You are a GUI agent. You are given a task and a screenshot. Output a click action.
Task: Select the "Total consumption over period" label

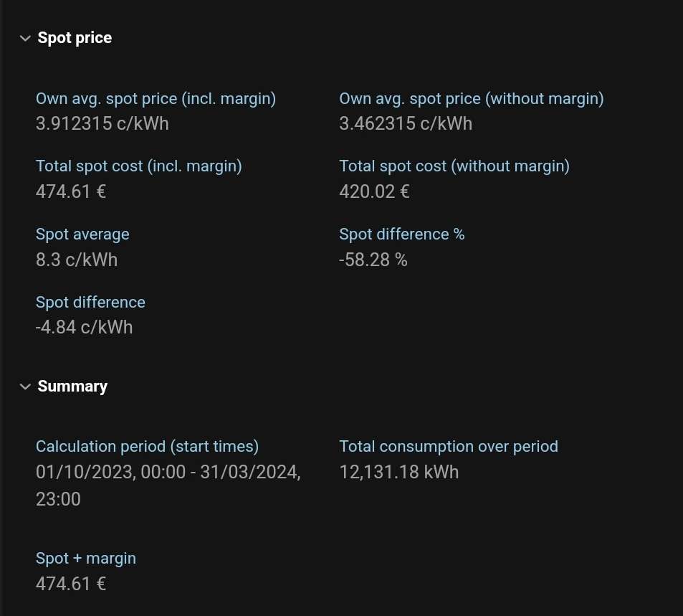tap(448, 447)
